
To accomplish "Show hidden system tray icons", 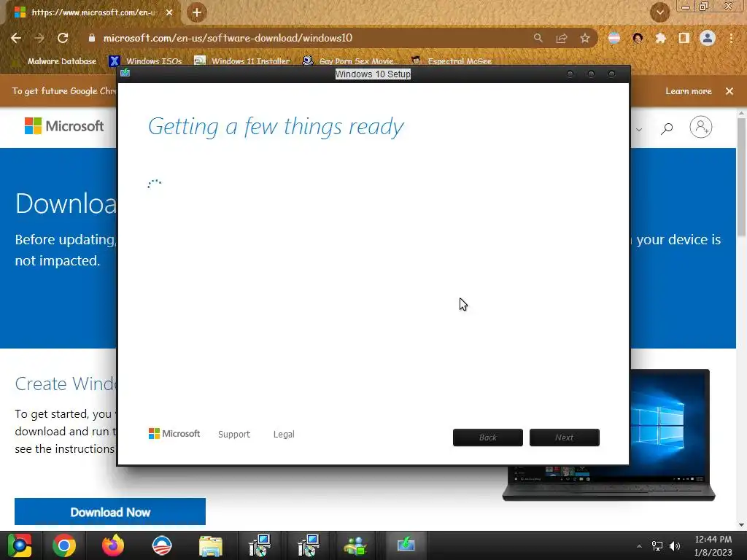I will coord(639,546).
